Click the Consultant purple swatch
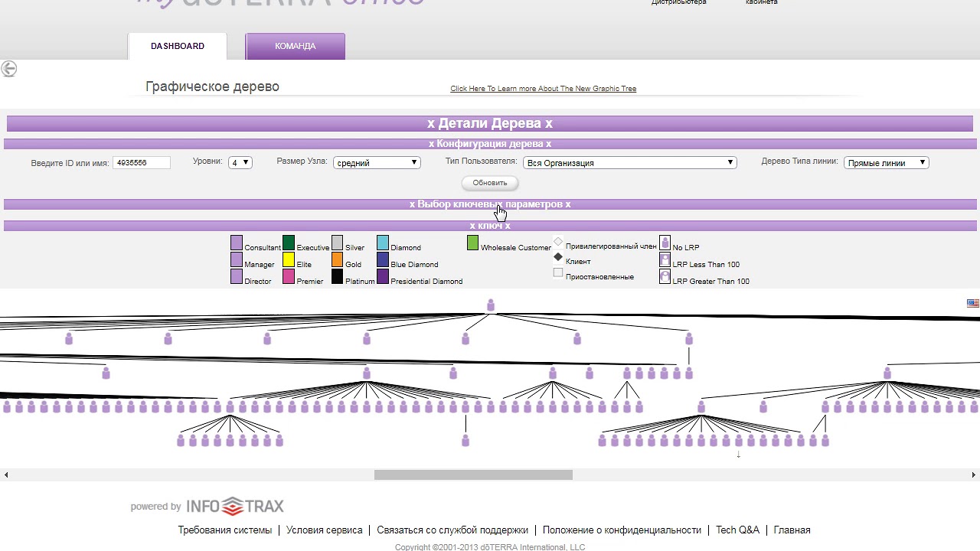 [x=237, y=243]
